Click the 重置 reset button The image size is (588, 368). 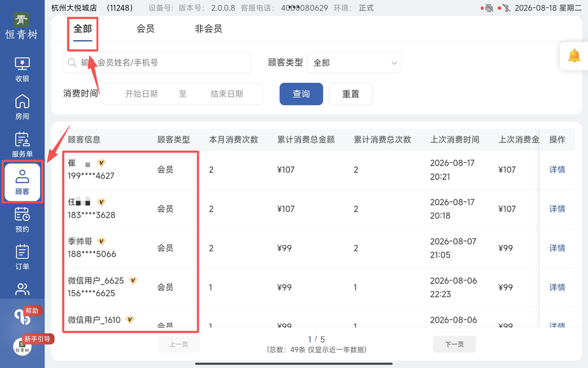pyautogui.click(x=351, y=94)
